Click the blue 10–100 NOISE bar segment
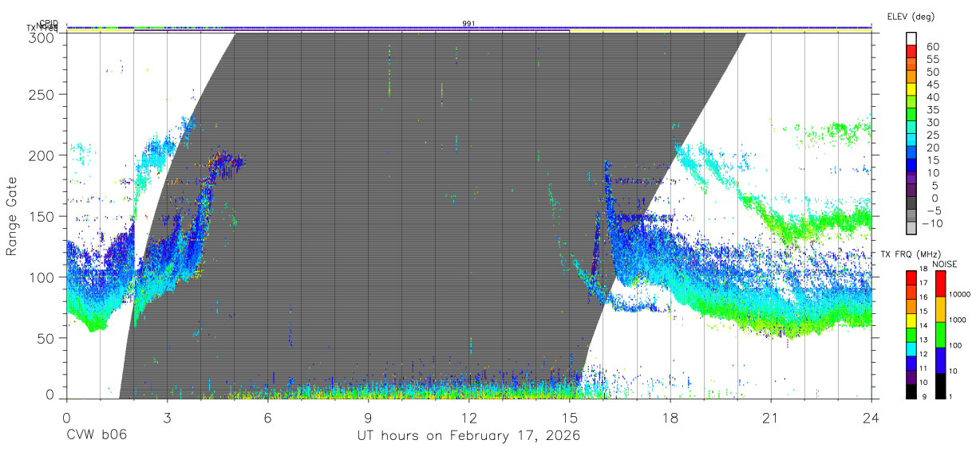The height and width of the screenshot is (452, 980). [940, 360]
